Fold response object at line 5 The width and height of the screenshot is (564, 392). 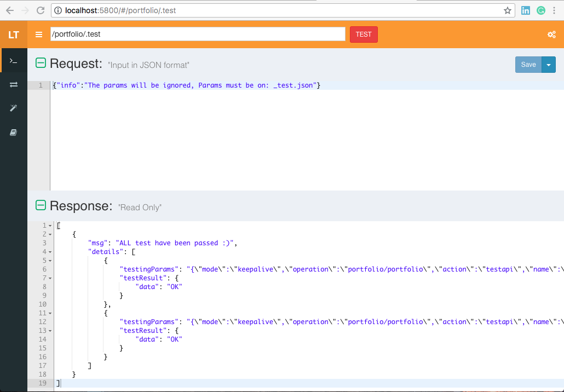[50, 261]
